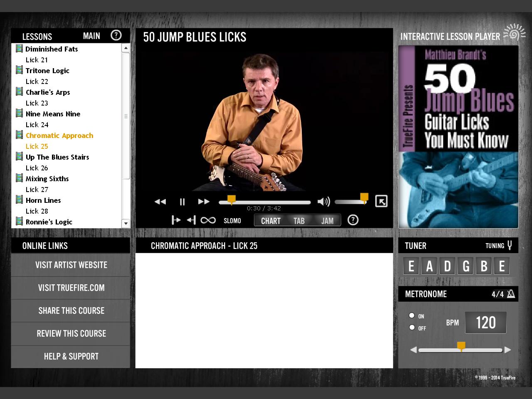Image resolution: width=532 pixels, height=399 pixels.
Task: Click the film icon beside Charlie's Arps
Action: tap(19, 92)
